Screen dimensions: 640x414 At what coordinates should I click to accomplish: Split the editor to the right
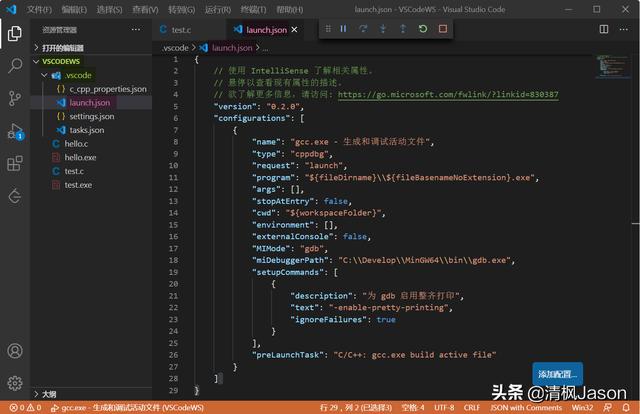[604, 29]
